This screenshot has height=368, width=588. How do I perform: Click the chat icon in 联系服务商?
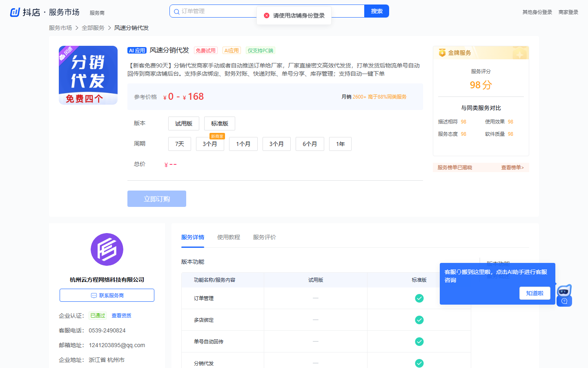(94, 295)
